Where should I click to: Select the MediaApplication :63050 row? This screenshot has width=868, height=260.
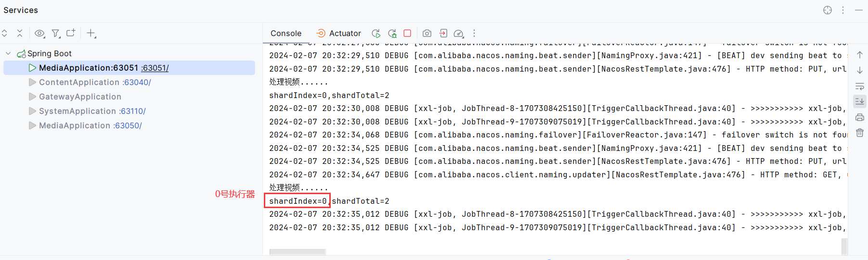click(x=129, y=125)
